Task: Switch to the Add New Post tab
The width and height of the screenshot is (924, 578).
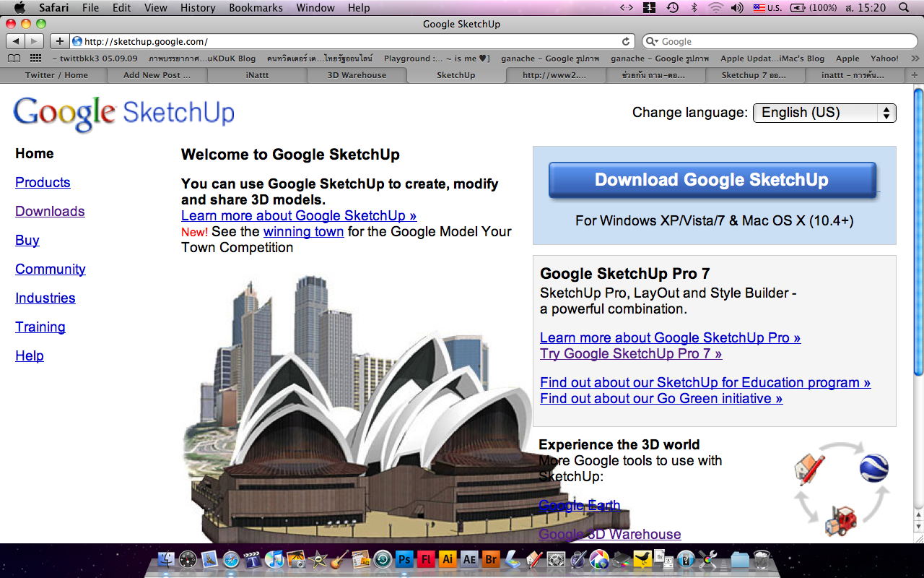Action: [157, 75]
